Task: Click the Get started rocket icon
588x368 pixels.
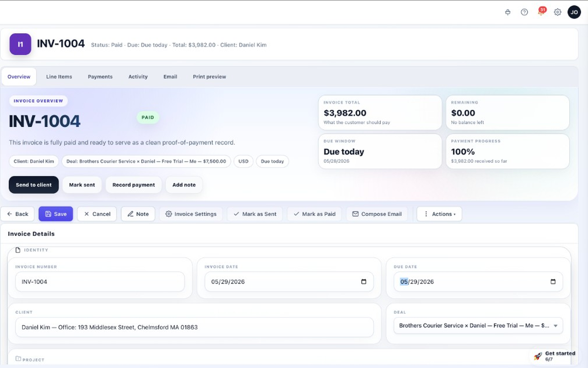Action: coord(538,356)
